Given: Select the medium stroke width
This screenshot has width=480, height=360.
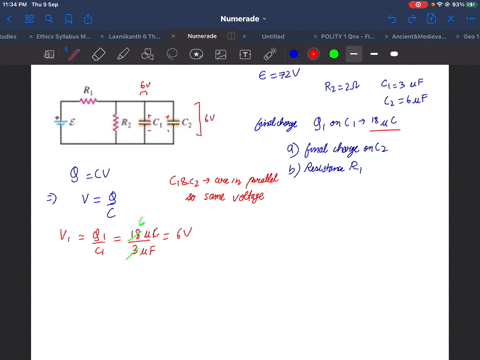Looking at the screenshot, I should click(x=374, y=54).
